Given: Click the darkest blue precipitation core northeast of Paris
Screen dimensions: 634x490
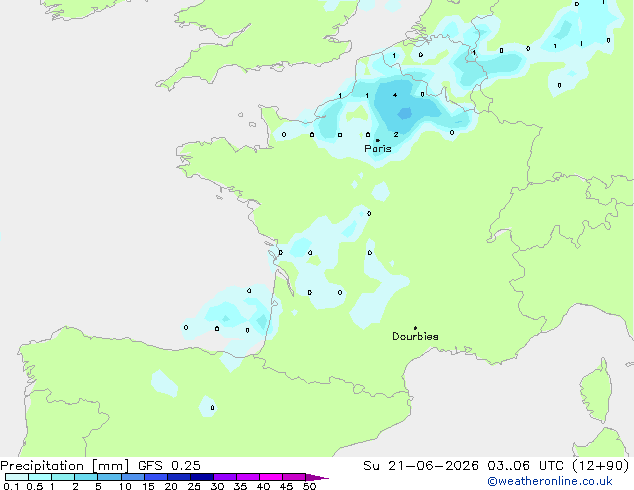Looking at the screenshot, I should click(404, 114).
